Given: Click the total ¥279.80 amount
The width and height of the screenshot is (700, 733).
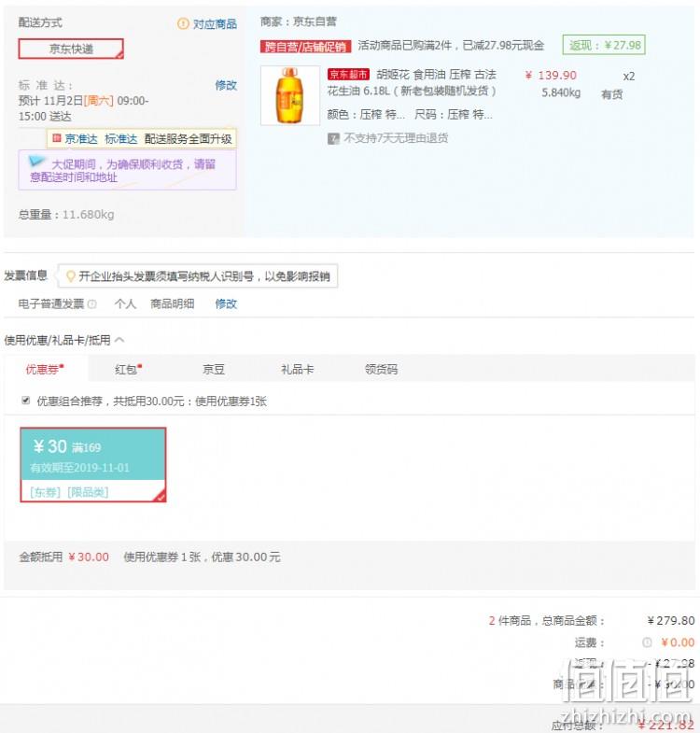Looking at the screenshot, I should 670,621.
